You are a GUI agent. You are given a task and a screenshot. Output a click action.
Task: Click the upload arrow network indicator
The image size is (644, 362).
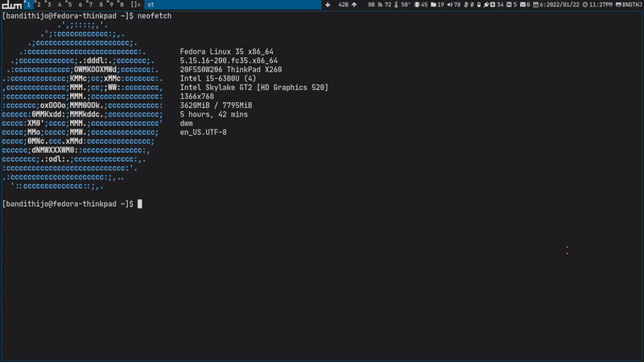point(355,5)
